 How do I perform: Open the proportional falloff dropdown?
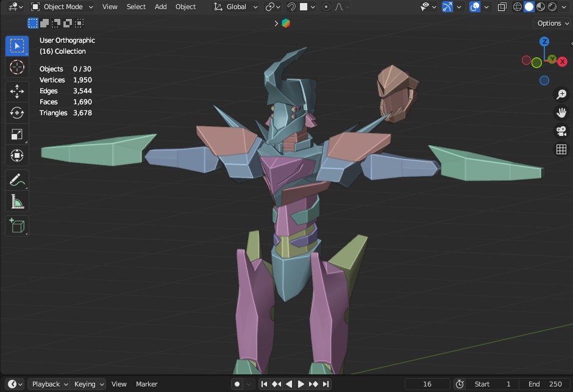(x=342, y=7)
